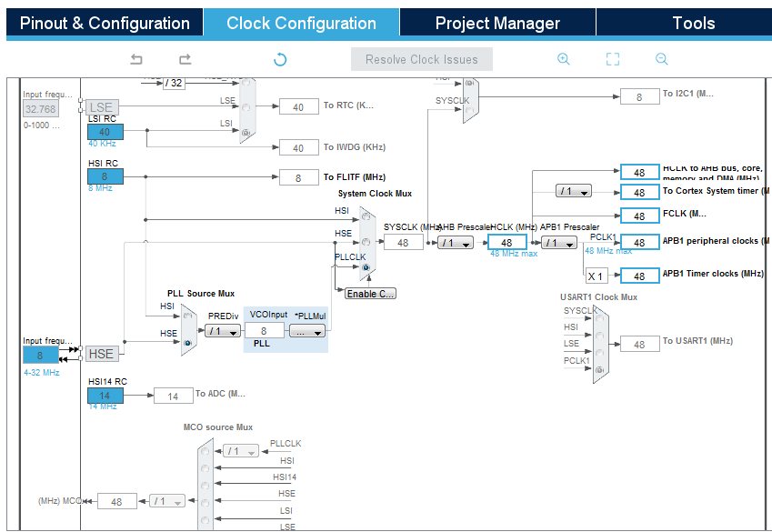This screenshot has width=772, height=532.
Task: Zoom in on the clock diagram
Action: (x=563, y=59)
